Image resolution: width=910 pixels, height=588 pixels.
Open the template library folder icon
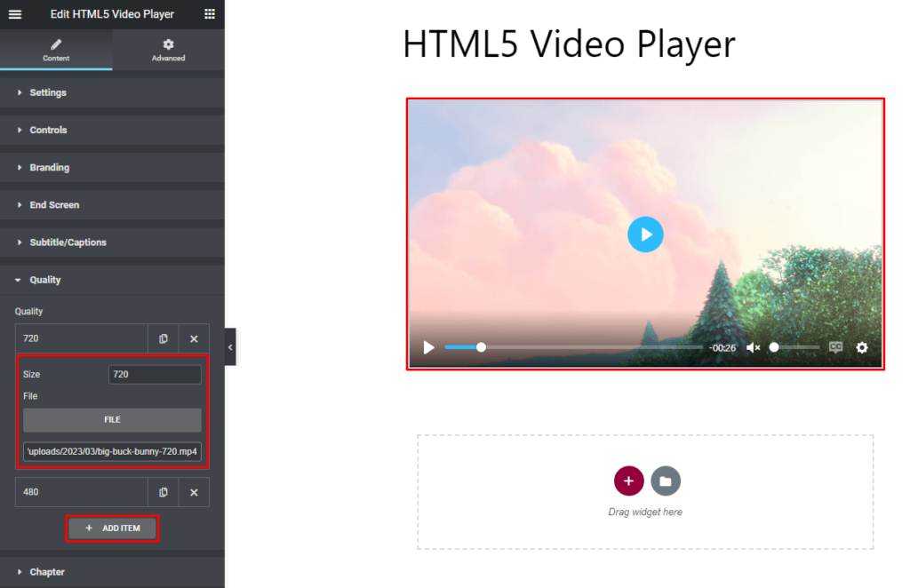point(666,481)
